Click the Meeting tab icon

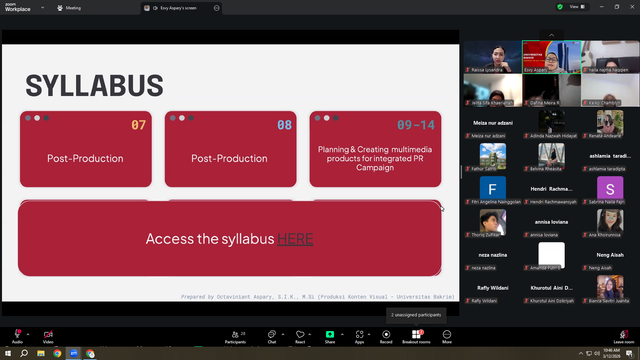tap(60, 8)
